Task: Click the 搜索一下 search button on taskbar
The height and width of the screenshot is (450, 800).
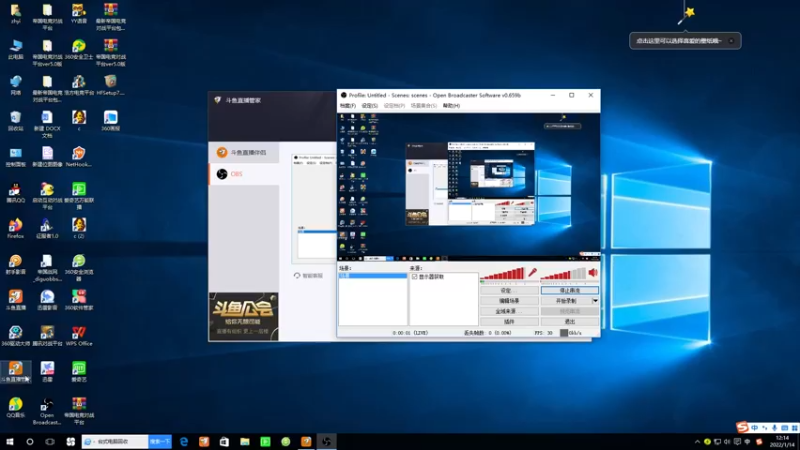Action: tap(160, 442)
